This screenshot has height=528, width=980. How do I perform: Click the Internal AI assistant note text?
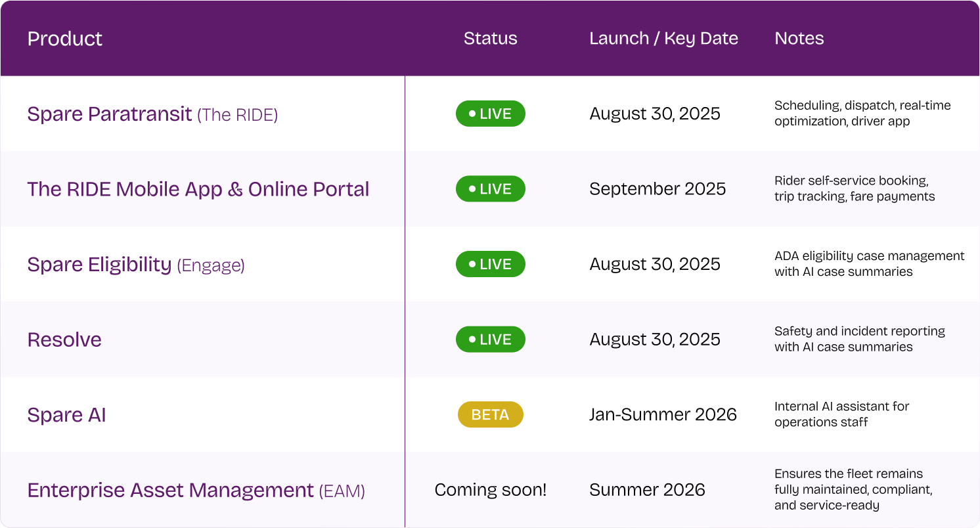click(x=841, y=414)
